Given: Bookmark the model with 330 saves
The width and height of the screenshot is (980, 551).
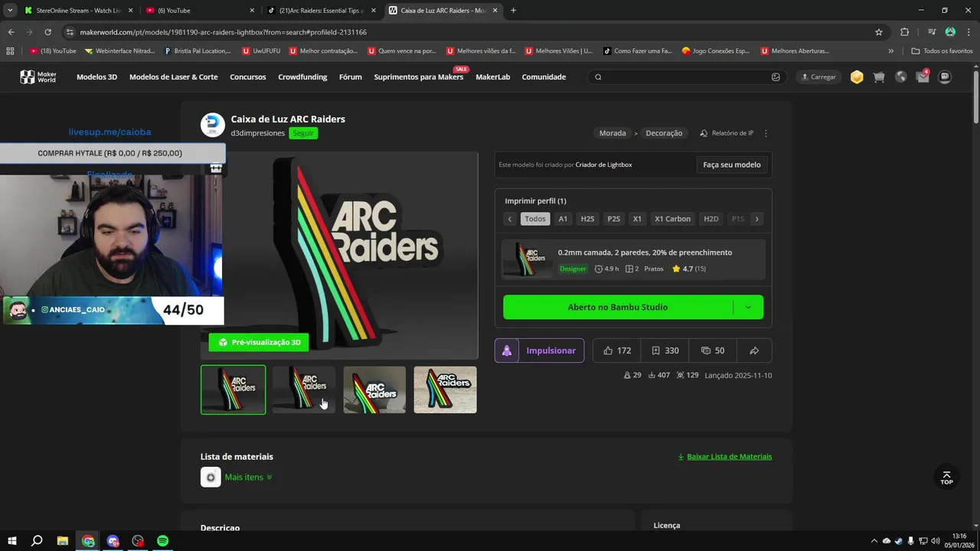Looking at the screenshot, I should (665, 350).
